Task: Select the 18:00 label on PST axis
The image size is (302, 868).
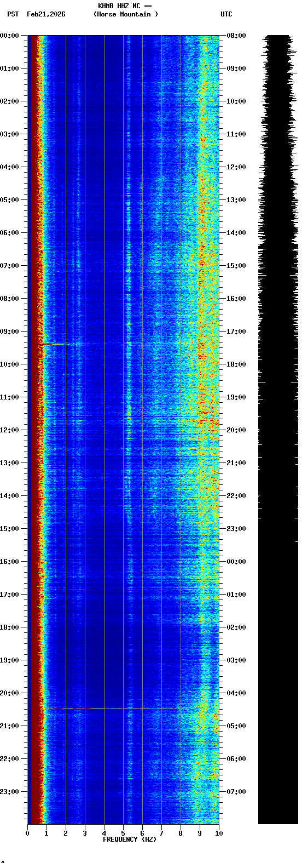Action: (10, 627)
